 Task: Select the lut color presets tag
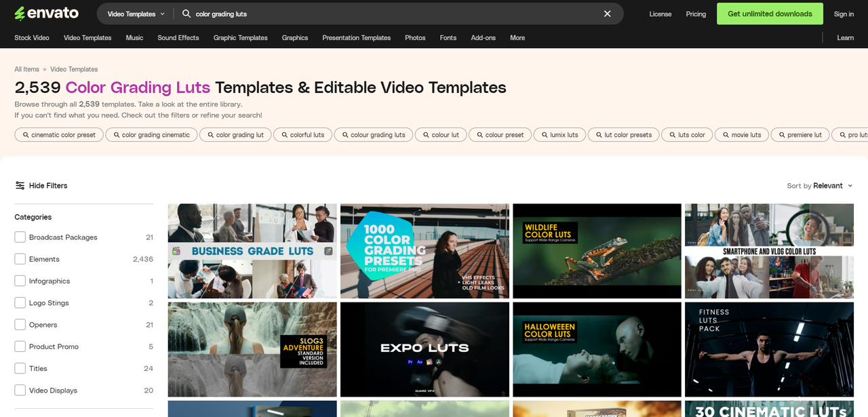click(x=623, y=135)
